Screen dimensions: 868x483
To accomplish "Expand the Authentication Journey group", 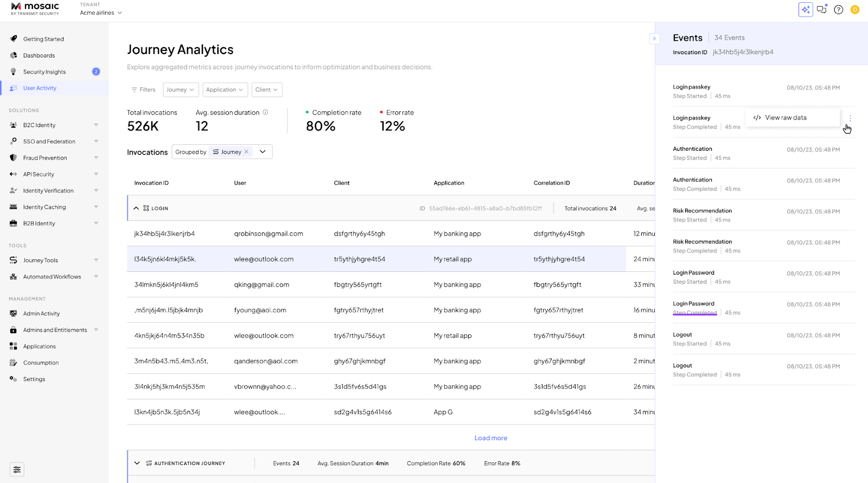I will point(137,463).
